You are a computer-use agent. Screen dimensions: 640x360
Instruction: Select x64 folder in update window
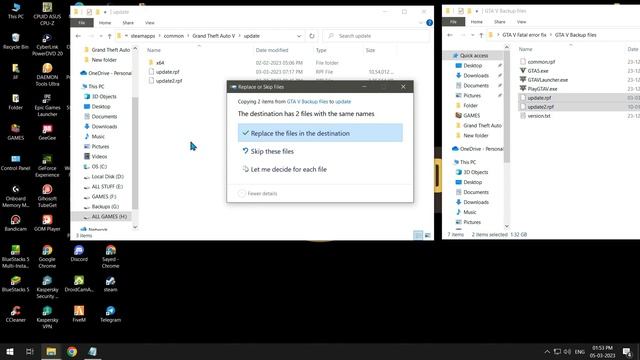160,63
